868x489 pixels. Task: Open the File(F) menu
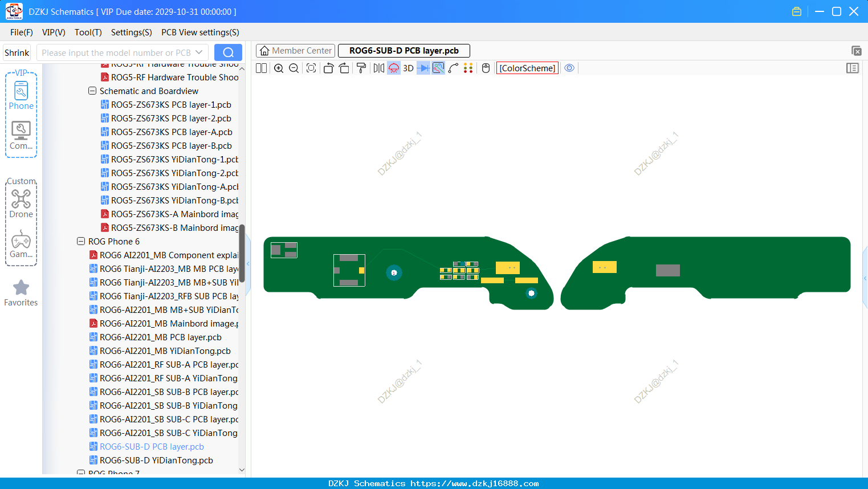[x=22, y=32]
